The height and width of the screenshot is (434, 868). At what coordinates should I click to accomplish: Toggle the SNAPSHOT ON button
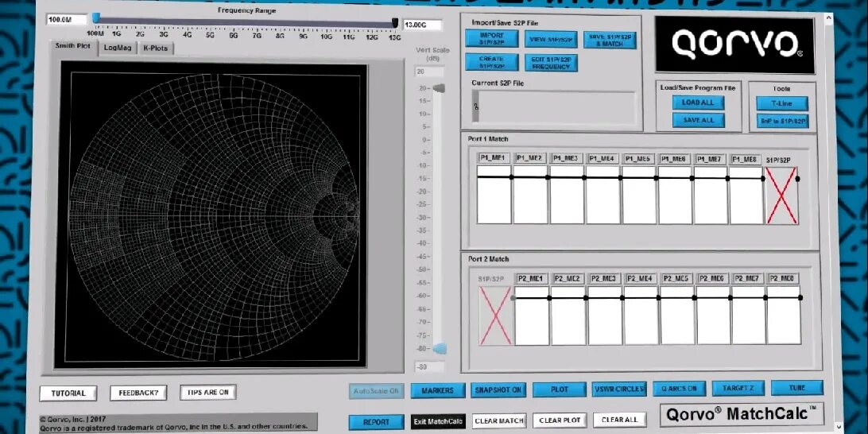498,389
